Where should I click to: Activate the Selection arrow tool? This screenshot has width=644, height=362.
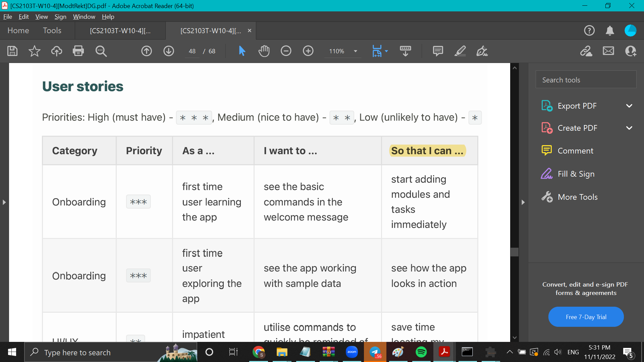[242, 51]
